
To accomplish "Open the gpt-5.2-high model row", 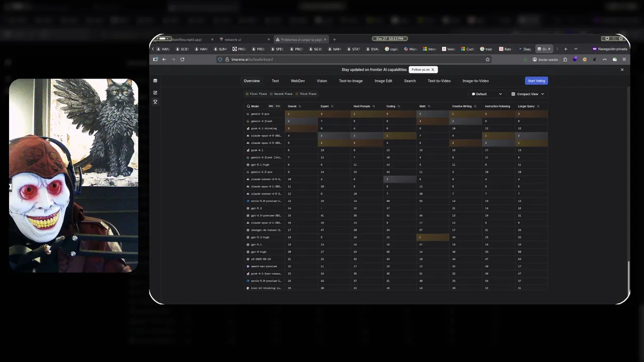I will pyautogui.click(x=396, y=237).
